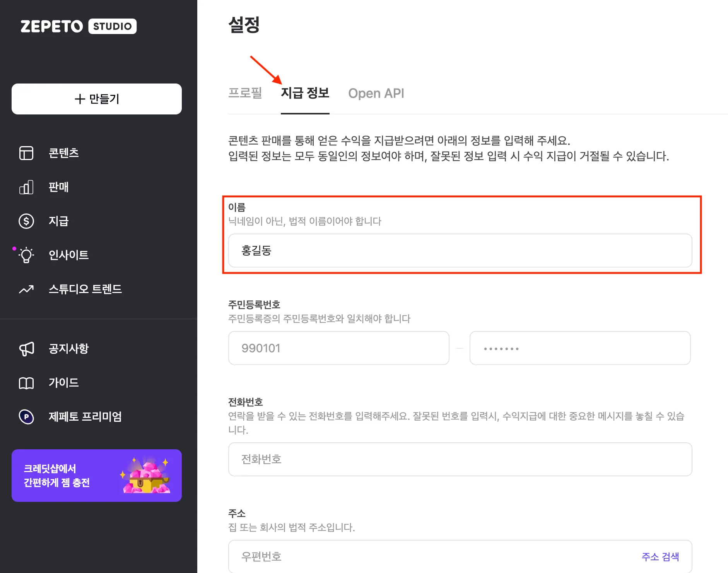Image resolution: width=728 pixels, height=573 pixels.
Task: Click the 크레딧샵 gem charge banner
Action: [x=97, y=476]
